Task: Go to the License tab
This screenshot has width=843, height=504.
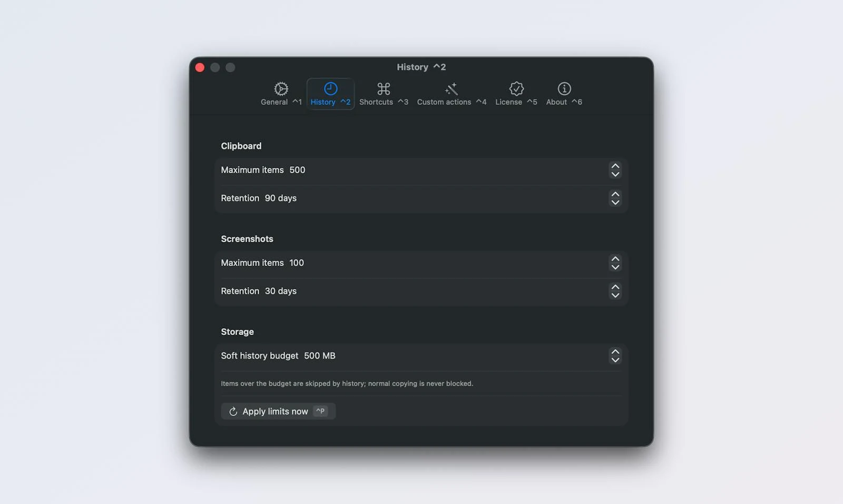Action: (516, 94)
